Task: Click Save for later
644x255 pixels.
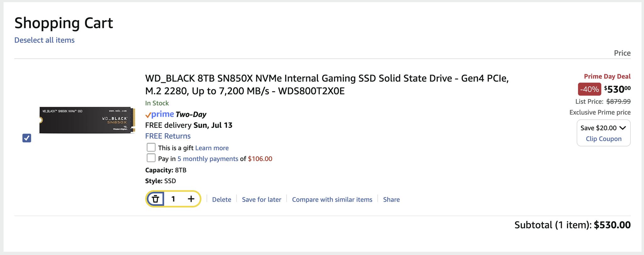Action: (262, 199)
